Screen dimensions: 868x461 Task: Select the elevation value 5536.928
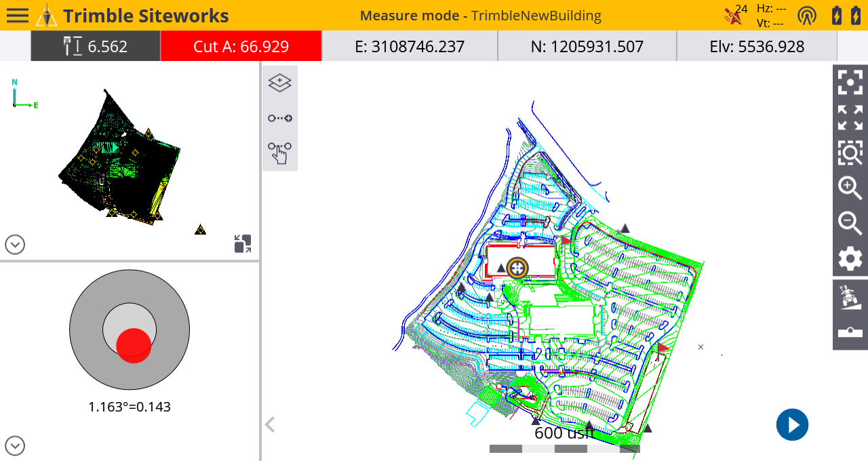pos(757,46)
